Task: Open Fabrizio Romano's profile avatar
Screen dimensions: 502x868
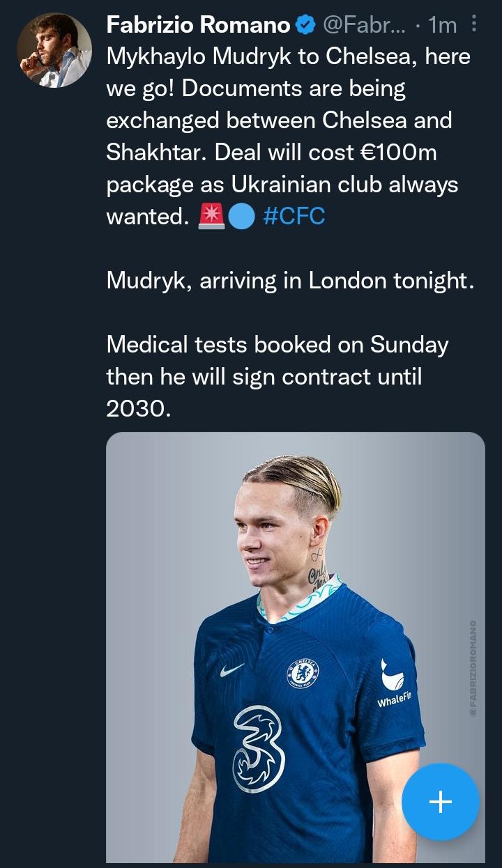Action: tap(54, 50)
